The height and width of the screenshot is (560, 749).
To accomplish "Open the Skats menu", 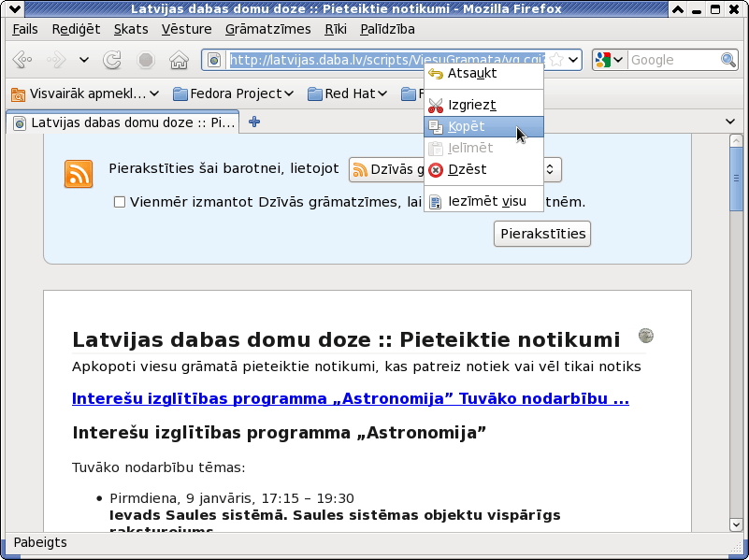I will (x=131, y=29).
